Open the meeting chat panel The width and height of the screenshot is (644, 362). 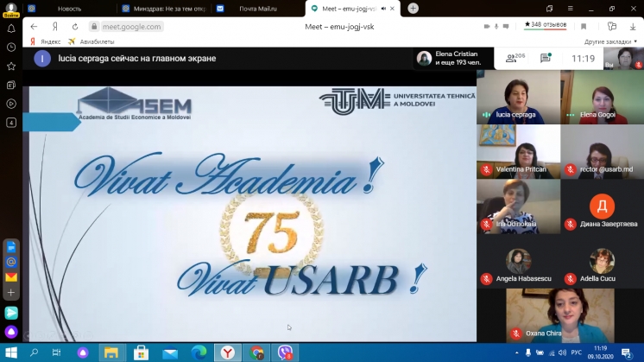pyautogui.click(x=546, y=58)
